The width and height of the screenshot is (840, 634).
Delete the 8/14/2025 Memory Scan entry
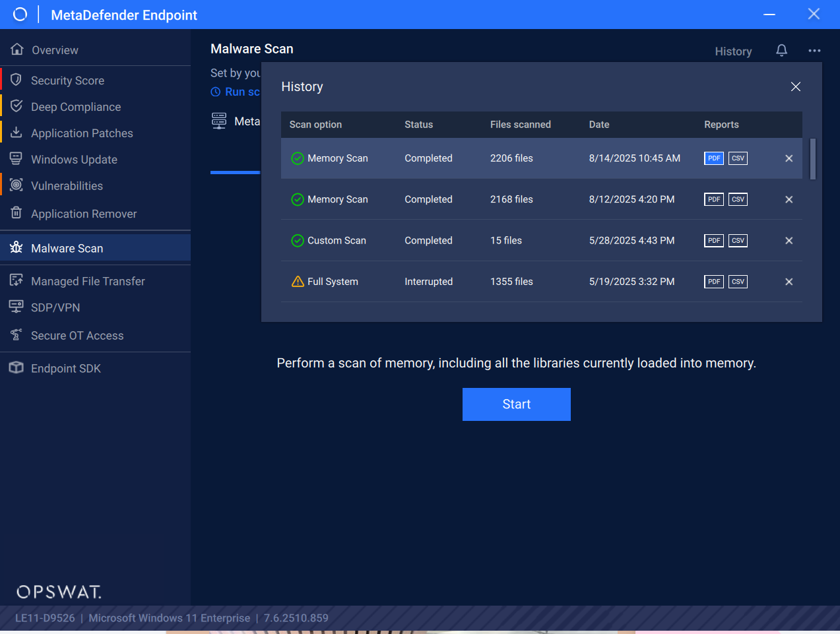point(789,158)
